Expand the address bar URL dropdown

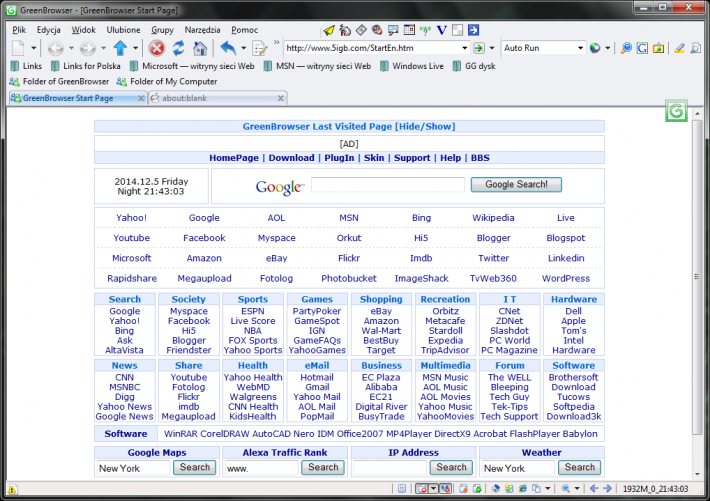point(465,48)
